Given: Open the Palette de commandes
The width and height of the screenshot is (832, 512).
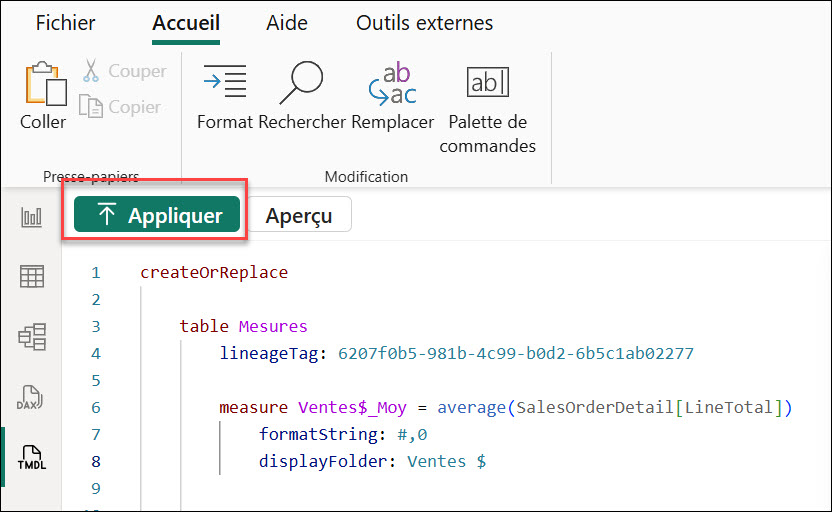Looking at the screenshot, I should (488, 84).
